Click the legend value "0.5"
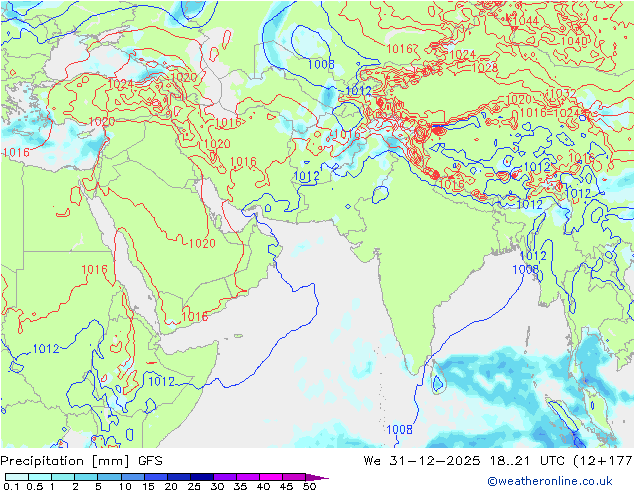The height and width of the screenshot is (490, 634). 35,486
